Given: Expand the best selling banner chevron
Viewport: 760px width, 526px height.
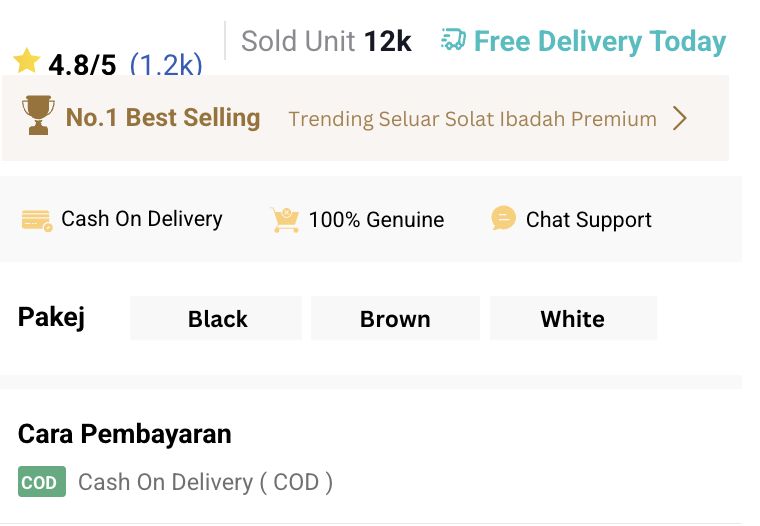Looking at the screenshot, I should [680, 119].
